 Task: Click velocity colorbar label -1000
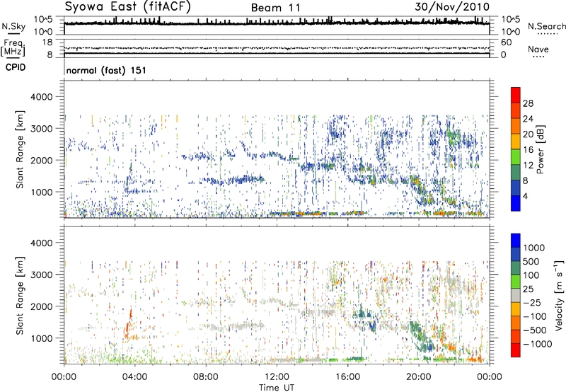pos(538,344)
